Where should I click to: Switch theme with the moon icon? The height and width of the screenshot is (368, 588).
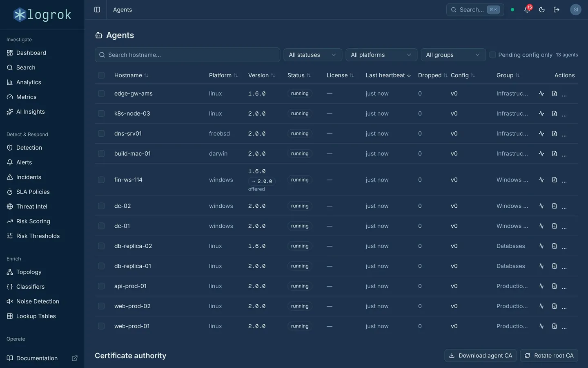click(542, 9)
